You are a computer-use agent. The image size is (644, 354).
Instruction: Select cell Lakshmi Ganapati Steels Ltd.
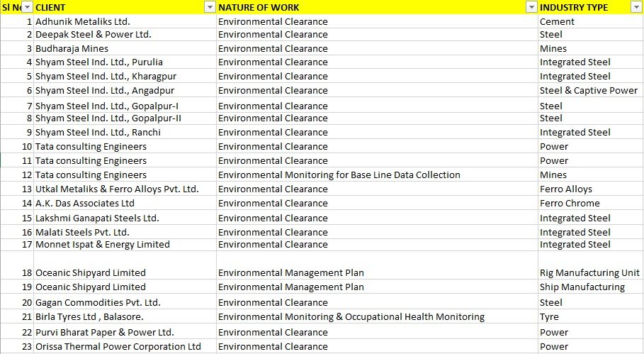(x=125, y=218)
